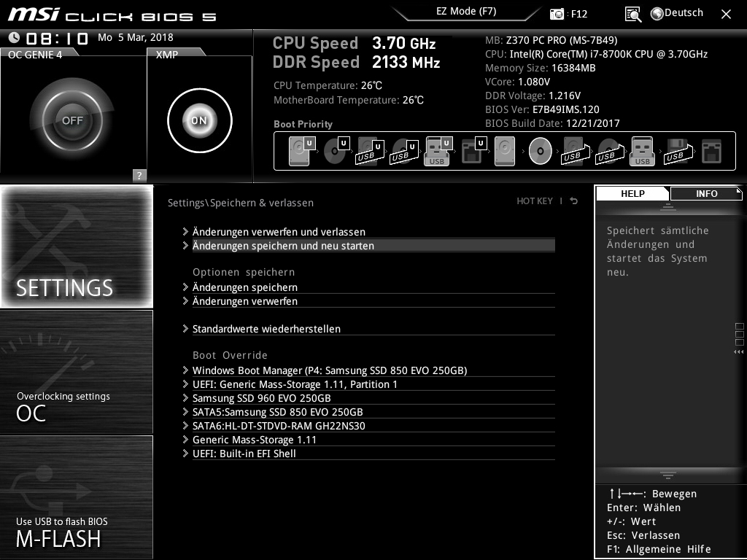Boot from UEFI: Generic Mass-Storage 1.11, Partition 1

373,384
